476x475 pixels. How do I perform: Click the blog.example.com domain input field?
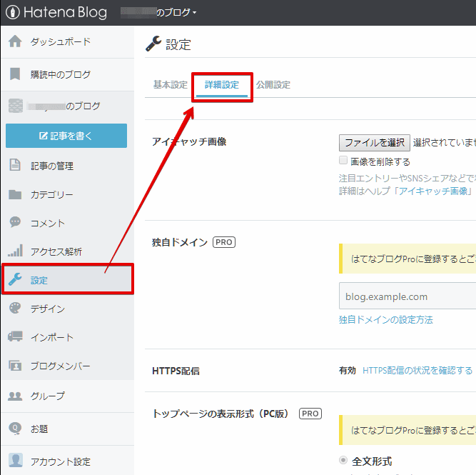407,296
